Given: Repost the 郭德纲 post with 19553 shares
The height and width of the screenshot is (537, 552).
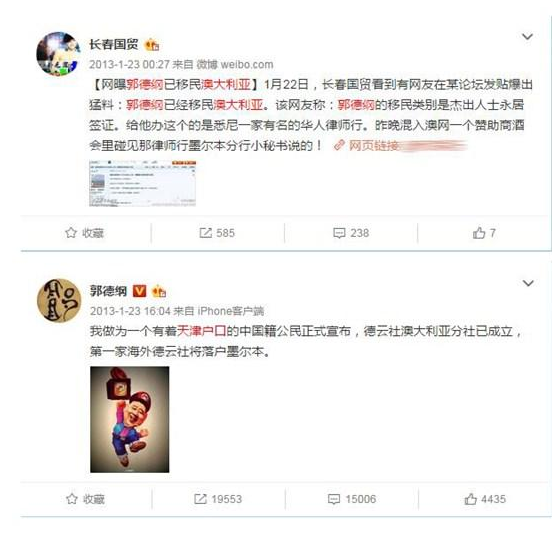Looking at the screenshot, I should point(218,499).
